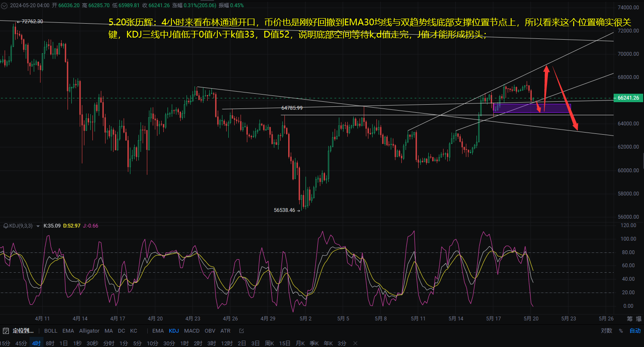Toggle the KDJ sub-indicator

tap(174, 331)
